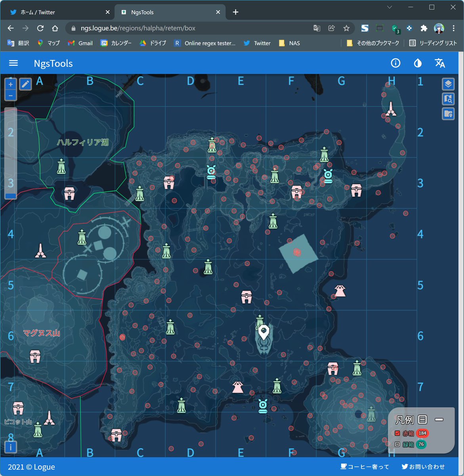The image size is (464, 476).
Task: Select the white location pin marker
Action: 264,332
